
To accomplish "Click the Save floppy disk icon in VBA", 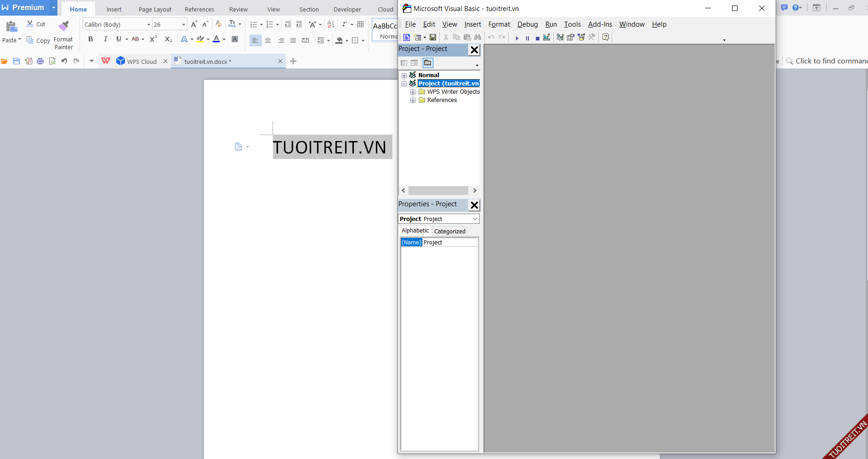I will pyautogui.click(x=433, y=37).
